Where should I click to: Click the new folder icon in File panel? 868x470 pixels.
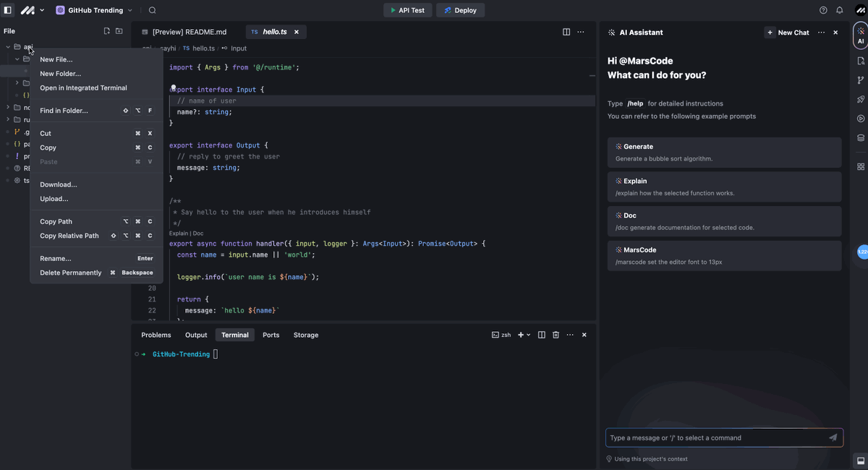click(119, 31)
